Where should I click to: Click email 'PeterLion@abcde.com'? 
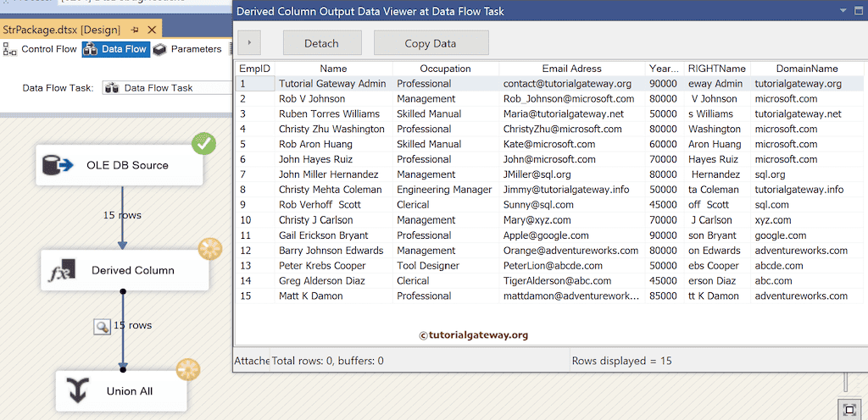pos(572,265)
